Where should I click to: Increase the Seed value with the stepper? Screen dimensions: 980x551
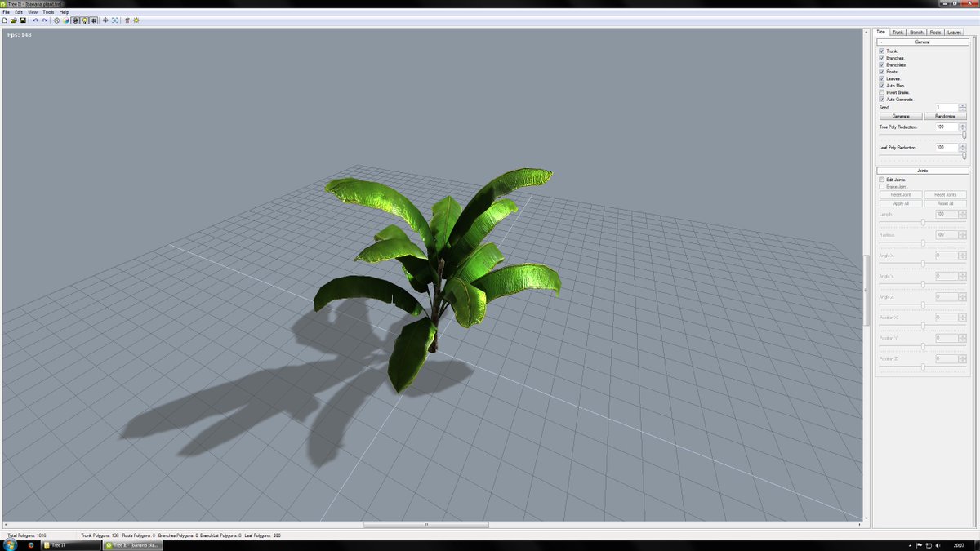[x=961, y=105]
